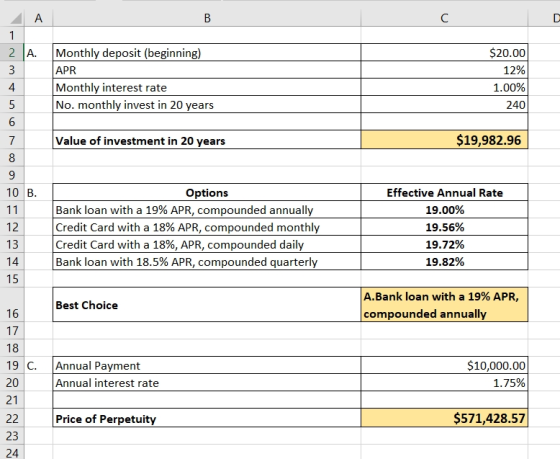This screenshot has width=560, height=459.
Task: Select 'Annual interest rate' cell
Action: pos(207,383)
